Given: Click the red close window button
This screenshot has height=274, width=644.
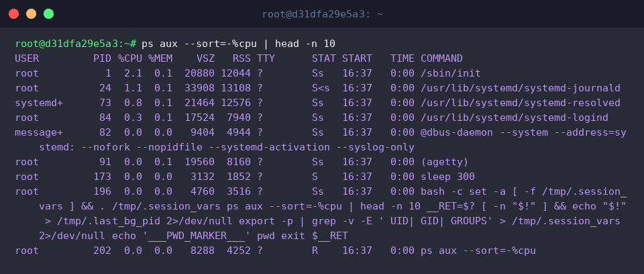Looking at the screenshot, I should [13, 13].
